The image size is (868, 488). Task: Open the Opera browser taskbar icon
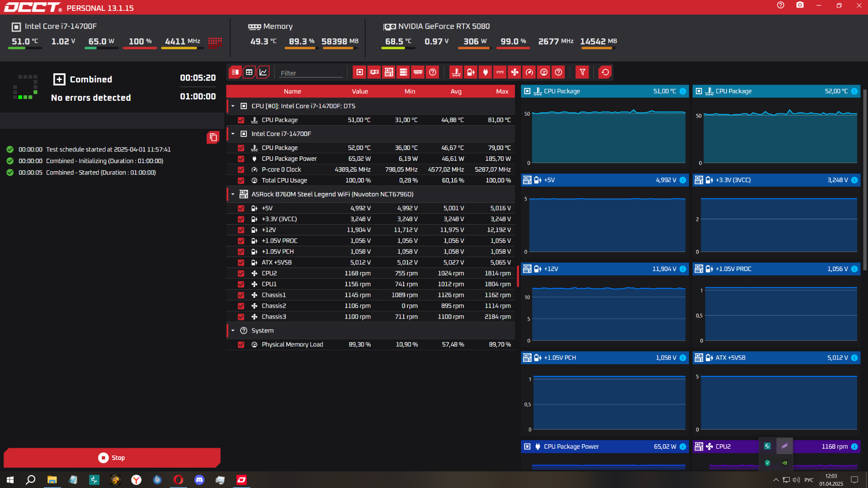point(178,480)
